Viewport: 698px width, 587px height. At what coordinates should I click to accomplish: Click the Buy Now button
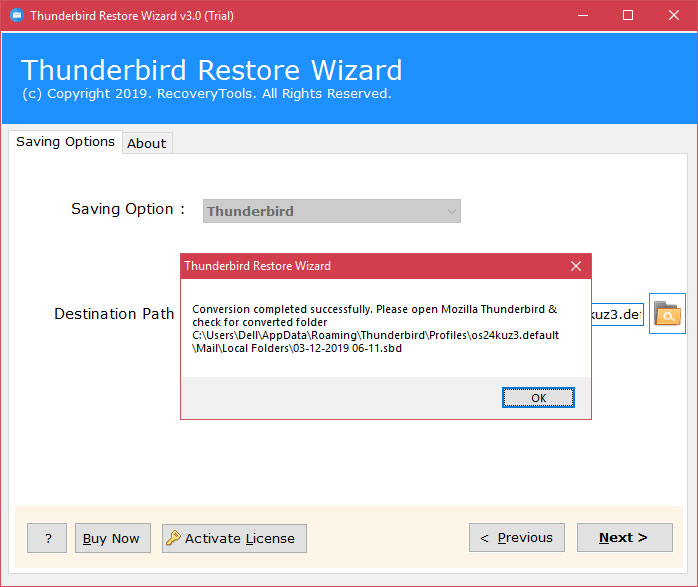tap(113, 538)
